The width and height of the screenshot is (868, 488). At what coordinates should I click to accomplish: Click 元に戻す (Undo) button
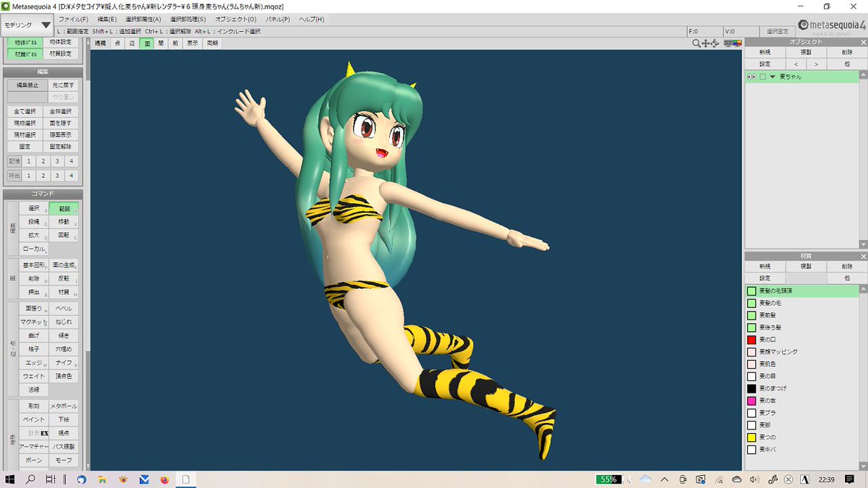pyautogui.click(x=62, y=85)
